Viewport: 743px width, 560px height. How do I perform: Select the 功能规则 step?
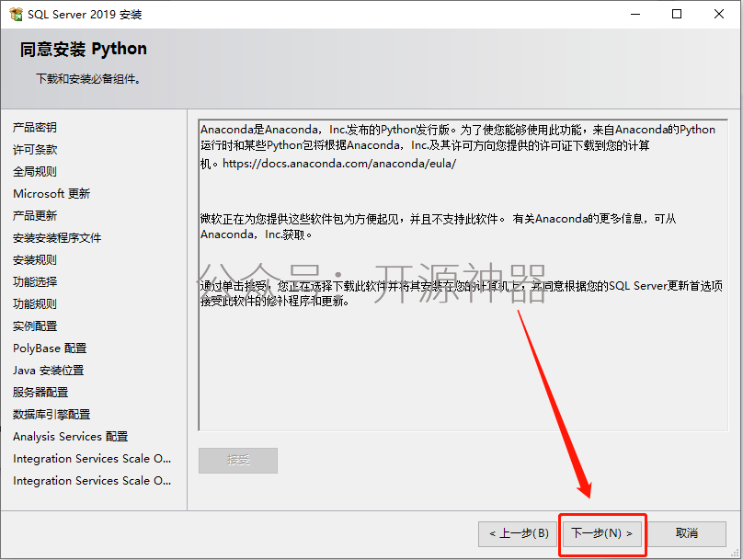click(35, 303)
